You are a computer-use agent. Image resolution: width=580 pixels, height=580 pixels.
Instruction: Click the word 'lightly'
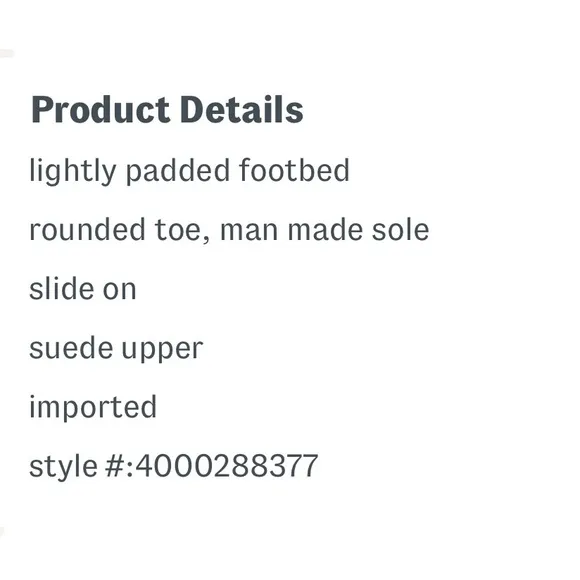pos(73,171)
